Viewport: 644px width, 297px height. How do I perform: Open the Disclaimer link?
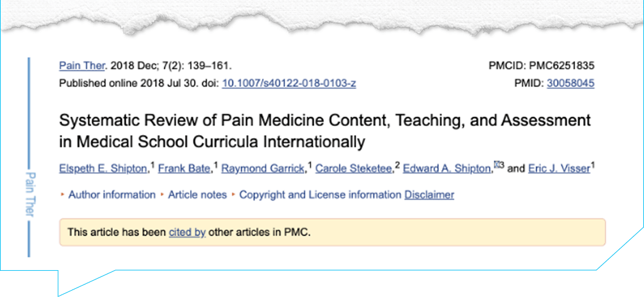pyautogui.click(x=430, y=195)
